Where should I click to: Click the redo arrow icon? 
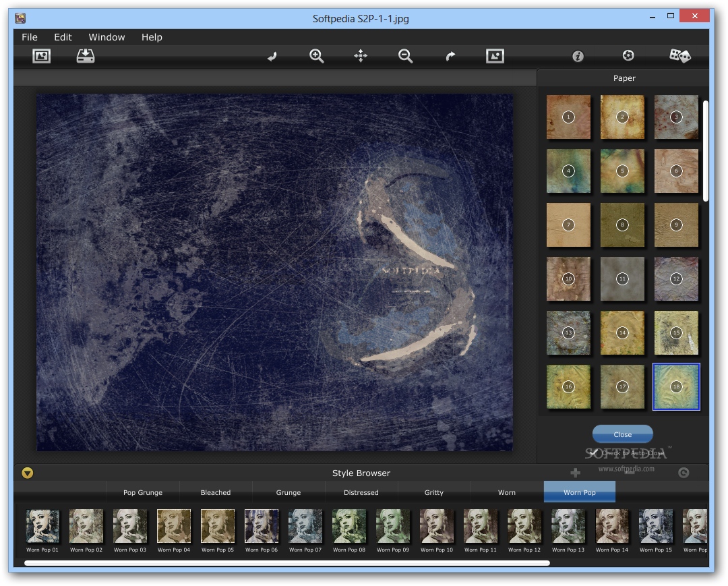click(x=450, y=56)
